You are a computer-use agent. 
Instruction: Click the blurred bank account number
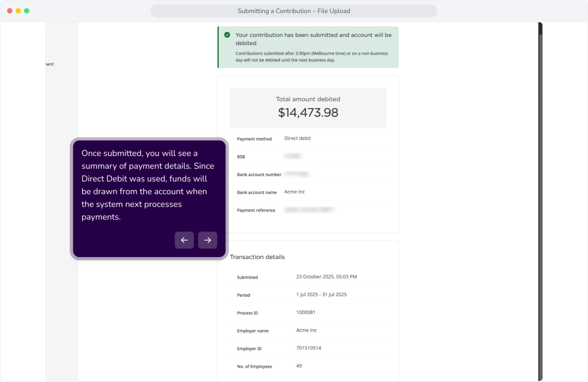tap(297, 174)
